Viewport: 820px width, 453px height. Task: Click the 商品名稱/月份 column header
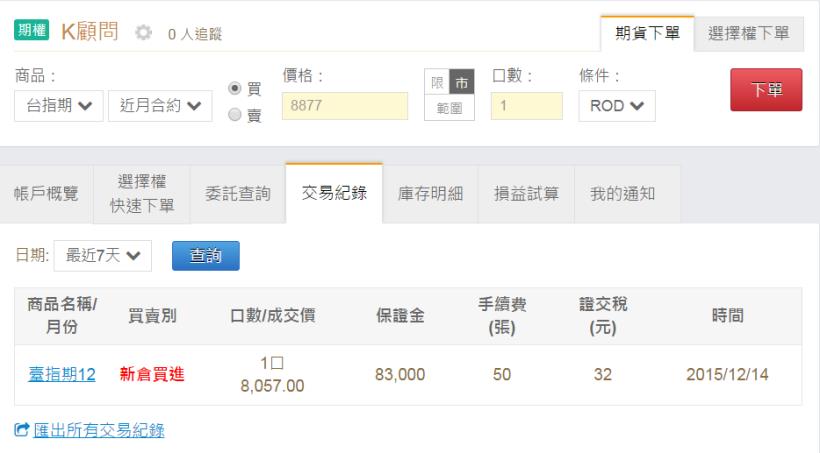(x=62, y=315)
